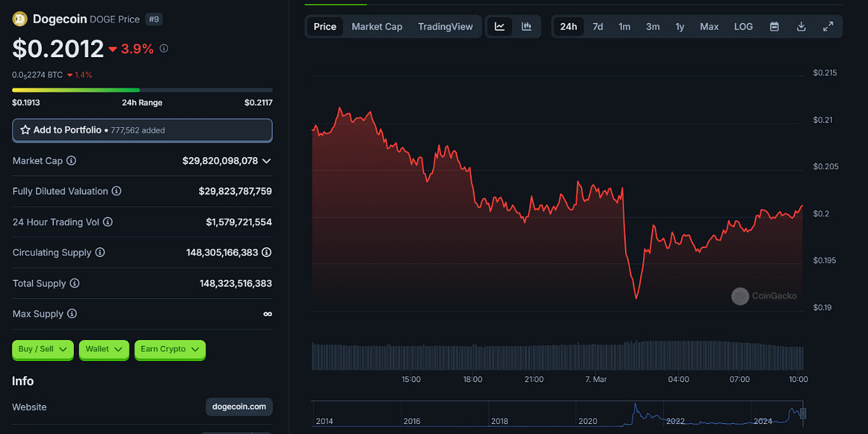Switch to Market Cap chart tab
Viewport: 868px width, 434px height.
click(377, 27)
